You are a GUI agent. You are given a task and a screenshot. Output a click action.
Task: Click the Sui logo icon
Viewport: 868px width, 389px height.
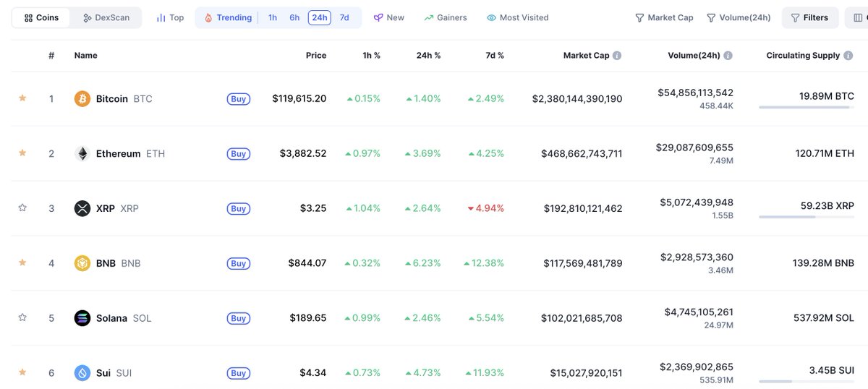coord(82,373)
